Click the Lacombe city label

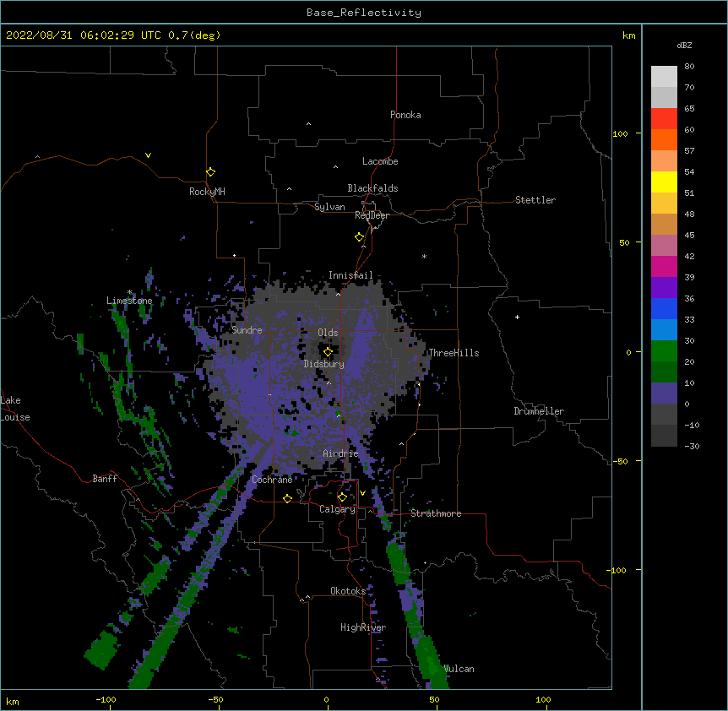380,161
